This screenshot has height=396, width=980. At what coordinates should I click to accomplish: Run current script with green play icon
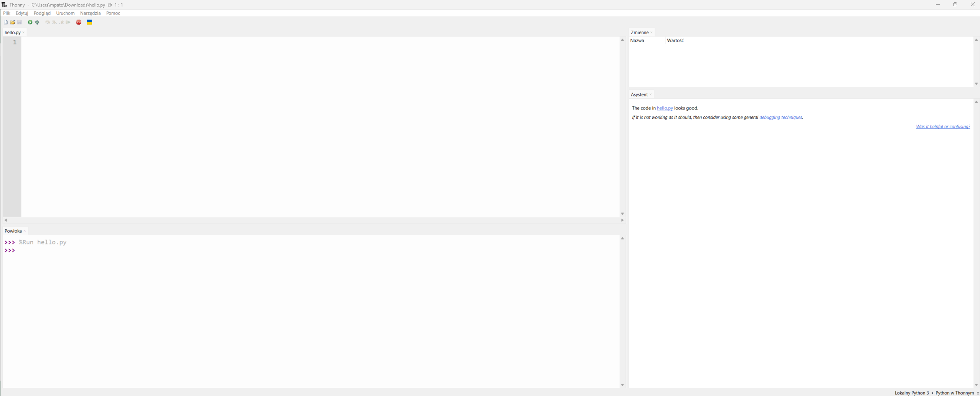30,22
